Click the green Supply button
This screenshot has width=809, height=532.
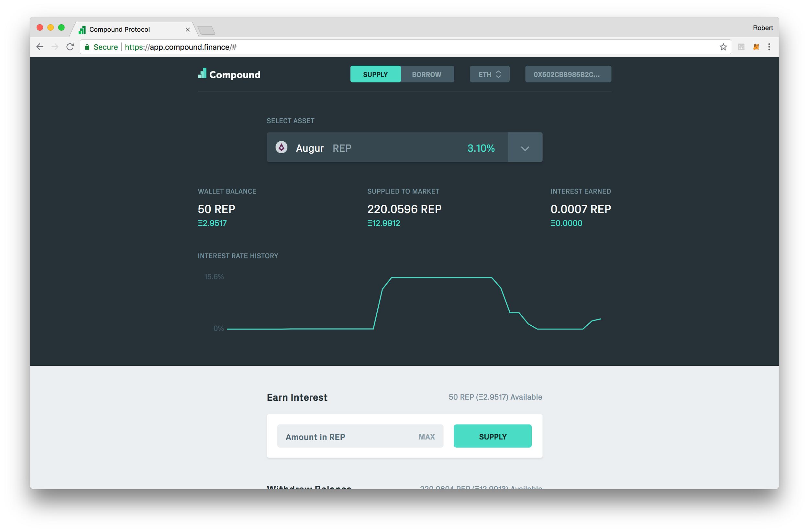[492, 436]
